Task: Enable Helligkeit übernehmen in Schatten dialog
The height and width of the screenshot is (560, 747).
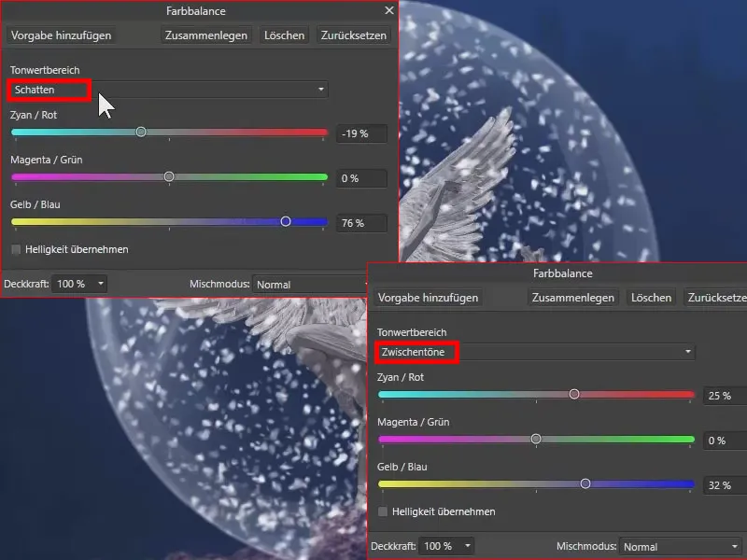Action: (16, 249)
